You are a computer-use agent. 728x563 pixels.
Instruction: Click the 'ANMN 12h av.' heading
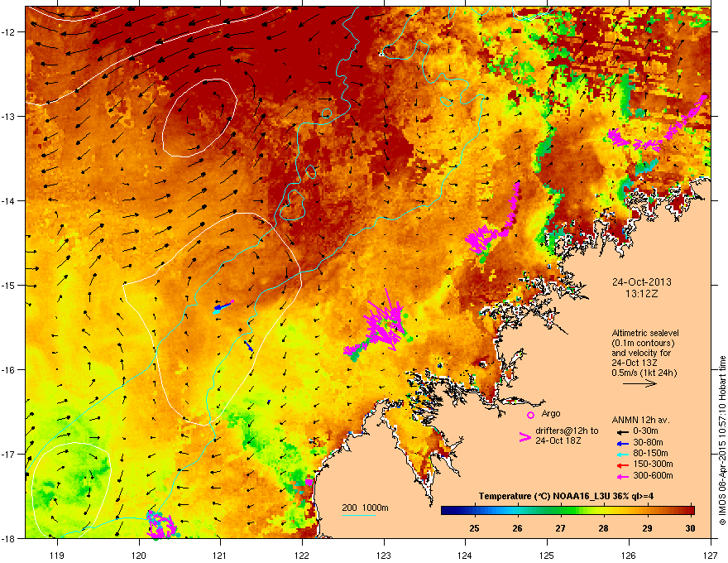point(640,420)
